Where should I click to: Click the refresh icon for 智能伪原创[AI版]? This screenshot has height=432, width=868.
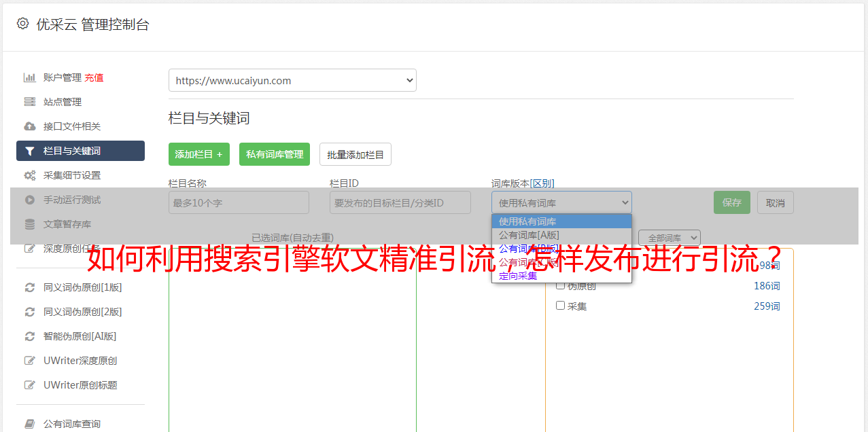(30, 336)
